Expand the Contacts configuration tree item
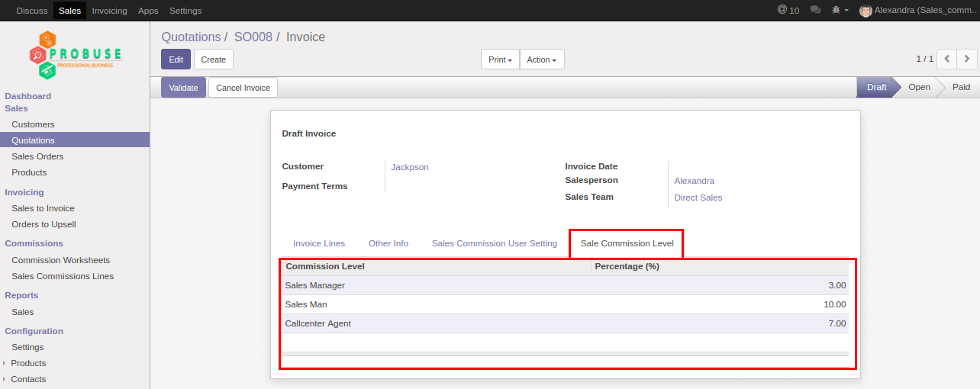 pos(5,379)
